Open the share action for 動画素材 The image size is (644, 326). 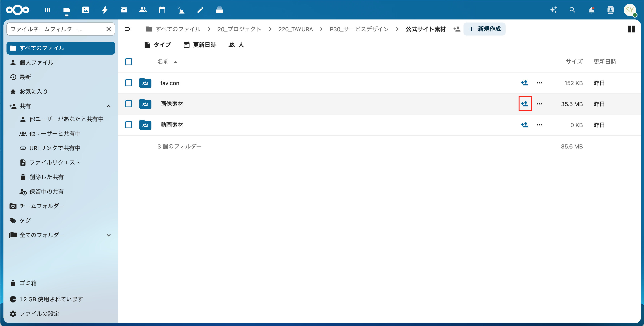click(x=525, y=125)
